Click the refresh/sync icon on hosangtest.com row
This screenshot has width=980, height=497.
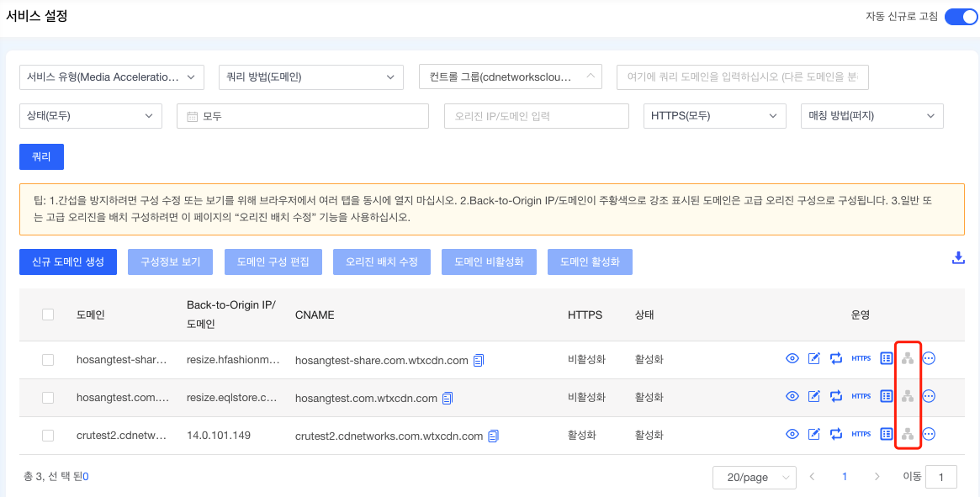(x=835, y=395)
